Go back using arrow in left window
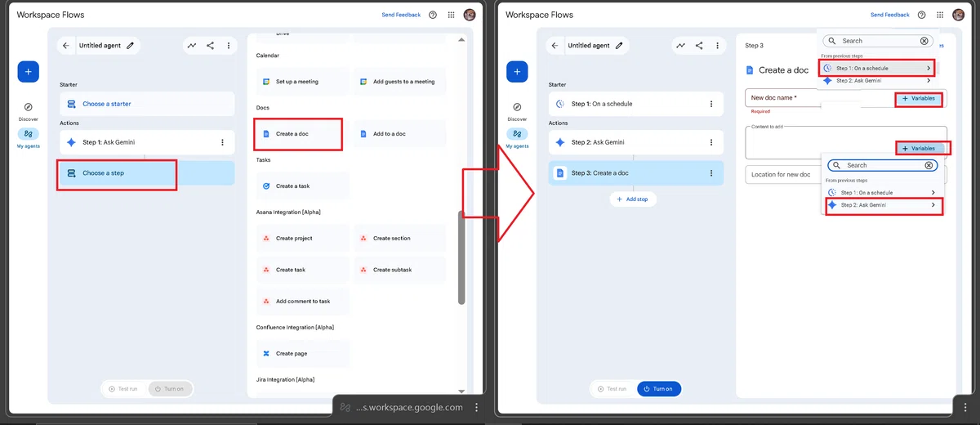 point(66,46)
